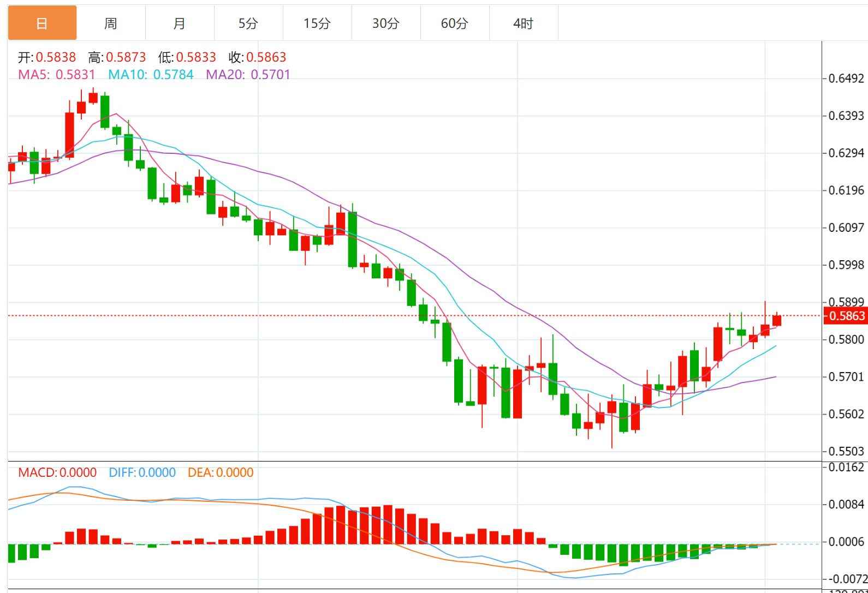
Task: Click the 0.6097 price axis label
Action: pyautogui.click(x=846, y=227)
